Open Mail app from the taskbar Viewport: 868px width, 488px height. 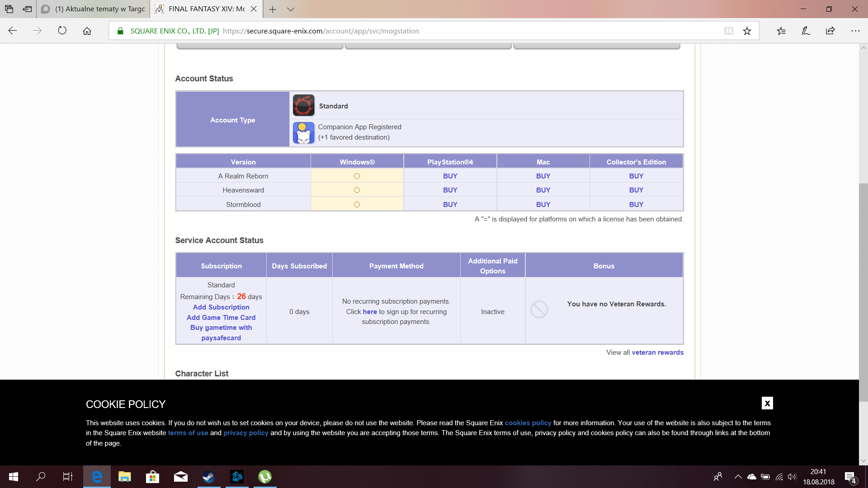[181, 477]
